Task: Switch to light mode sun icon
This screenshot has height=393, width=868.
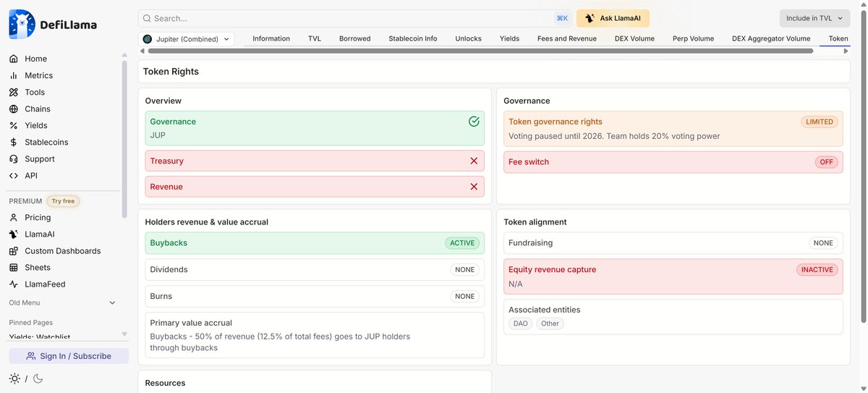Action: pos(14,379)
